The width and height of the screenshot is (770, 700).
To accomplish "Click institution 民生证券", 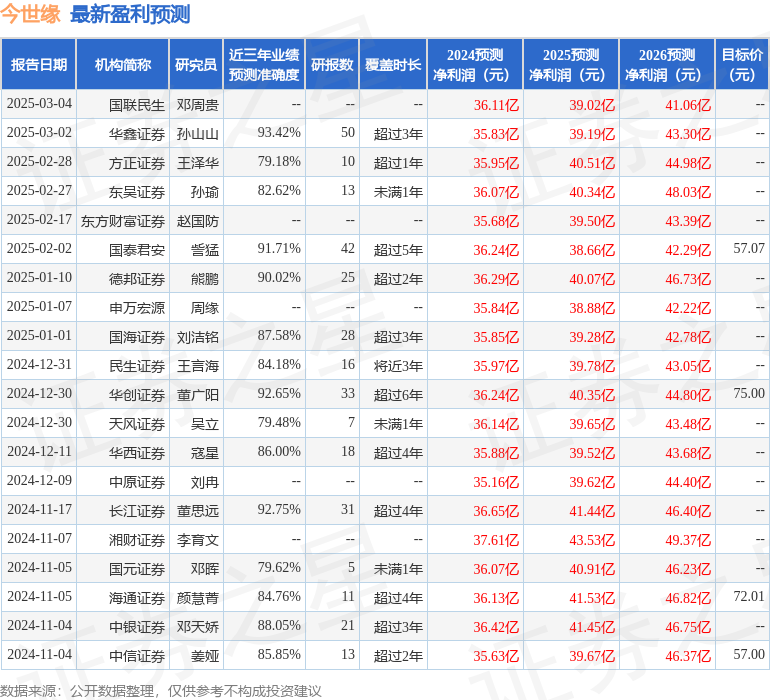I will pyautogui.click(x=137, y=366).
